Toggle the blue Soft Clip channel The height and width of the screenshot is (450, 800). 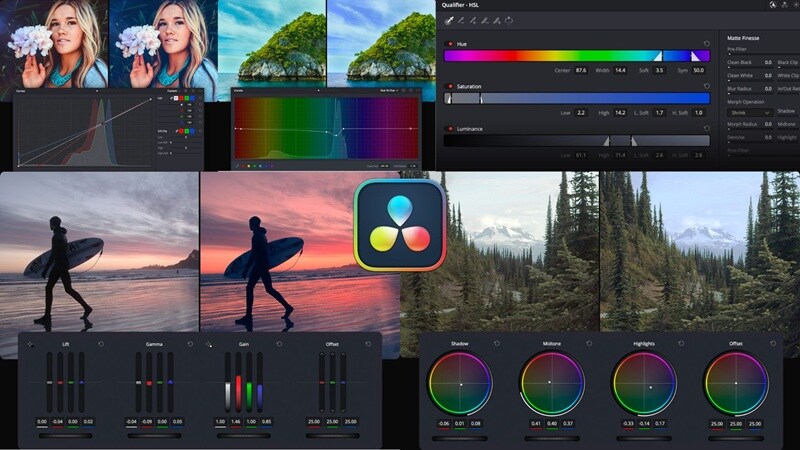coord(192,131)
